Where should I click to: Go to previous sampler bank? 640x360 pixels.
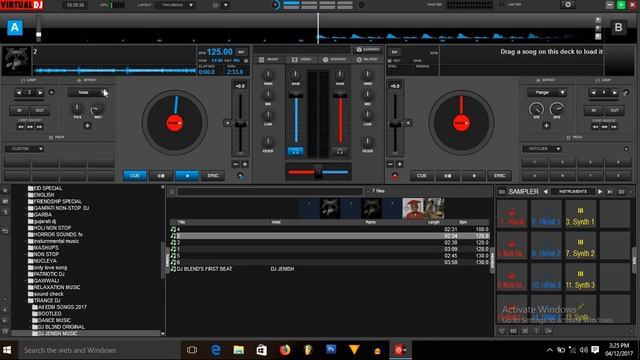click(x=545, y=191)
